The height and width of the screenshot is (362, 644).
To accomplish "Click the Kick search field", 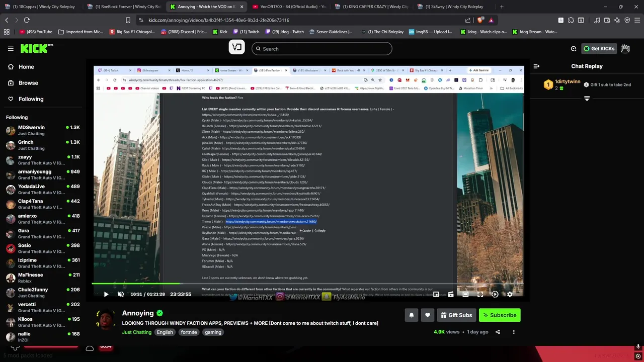I will [x=322, y=49].
